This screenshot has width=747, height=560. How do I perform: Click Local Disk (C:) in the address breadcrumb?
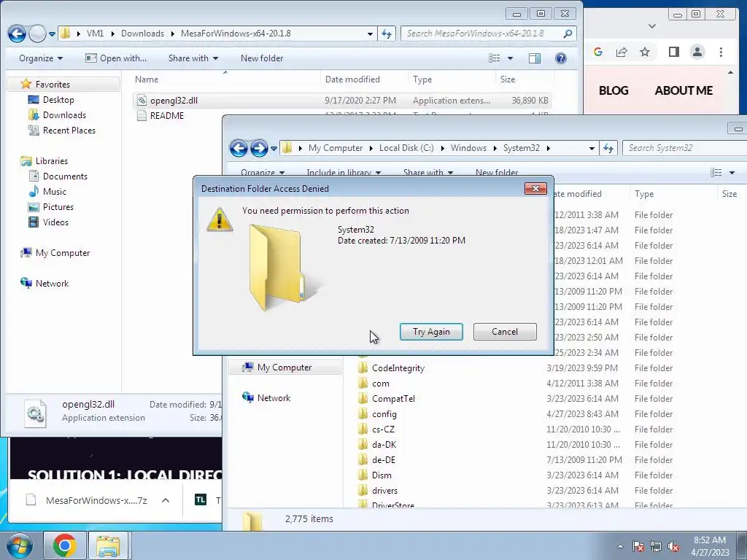click(x=406, y=148)
